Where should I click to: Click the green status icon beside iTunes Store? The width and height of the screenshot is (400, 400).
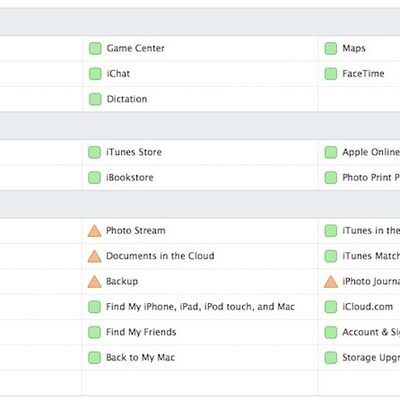pyautogui.click(x=94, y=152)
